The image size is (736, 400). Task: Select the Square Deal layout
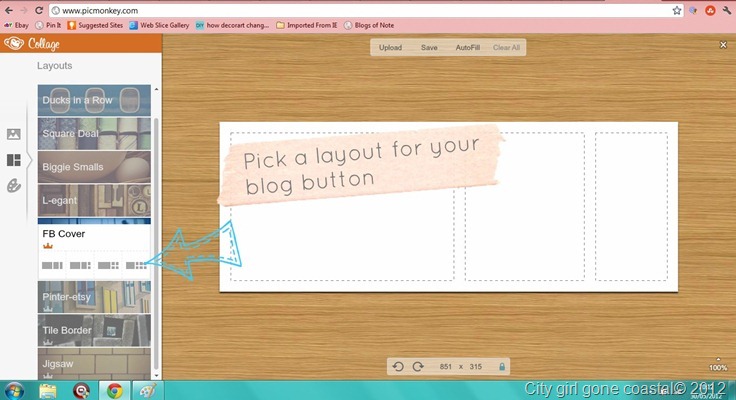coord(94,134)
